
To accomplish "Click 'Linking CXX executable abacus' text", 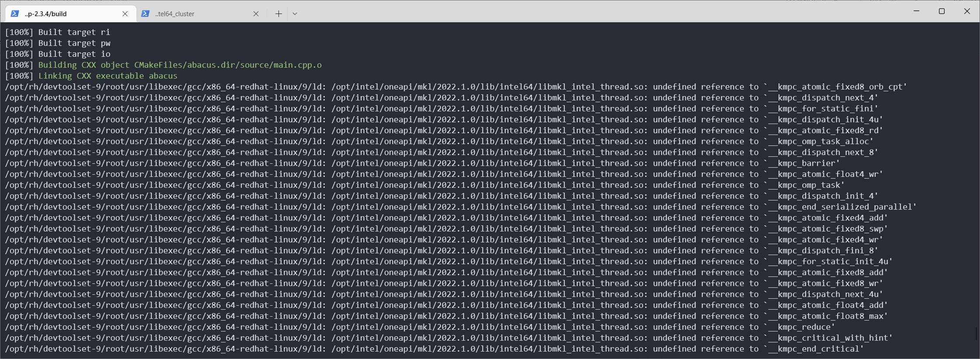I will point(108,76).
